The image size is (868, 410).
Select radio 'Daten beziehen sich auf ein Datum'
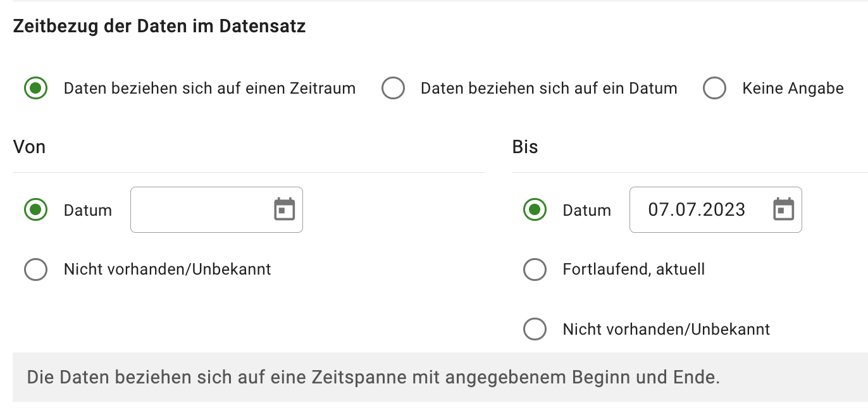[393, 89]
